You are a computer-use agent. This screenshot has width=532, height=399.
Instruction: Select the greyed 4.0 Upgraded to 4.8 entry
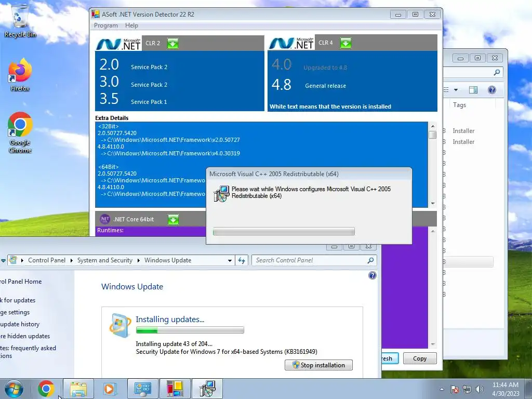coord(309,65)
